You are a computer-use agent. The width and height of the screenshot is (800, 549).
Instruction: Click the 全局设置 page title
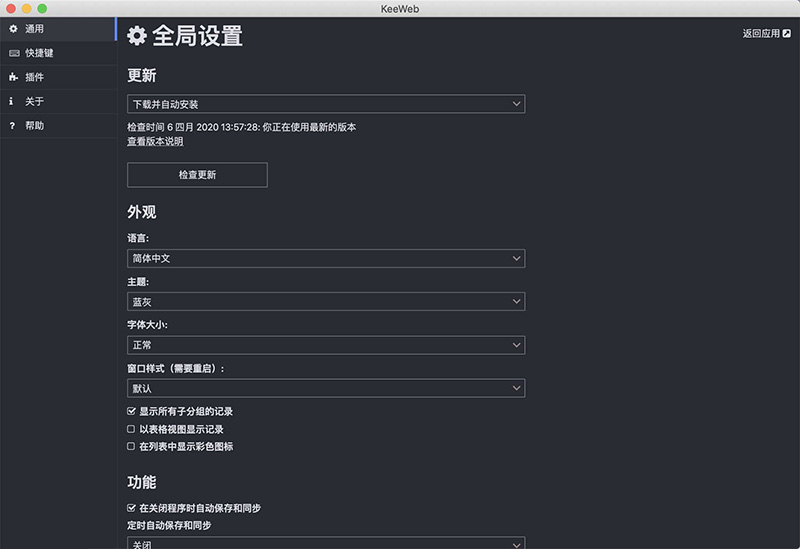pos(197,36)
